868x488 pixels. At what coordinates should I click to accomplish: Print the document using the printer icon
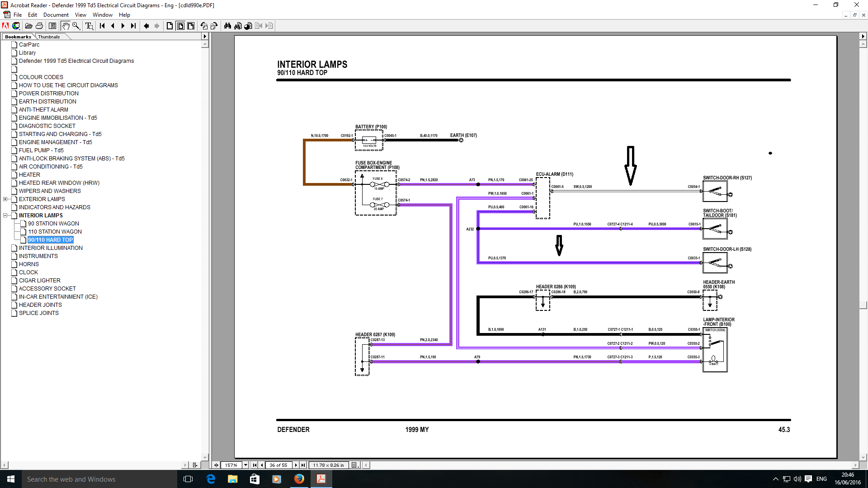(x=39, y=26)
